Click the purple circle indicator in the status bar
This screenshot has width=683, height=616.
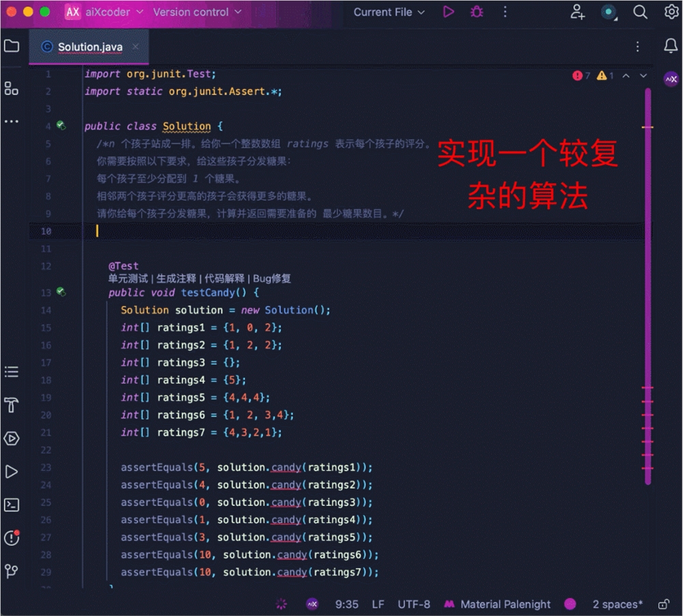pyautogui.click(x=570, y=604)
